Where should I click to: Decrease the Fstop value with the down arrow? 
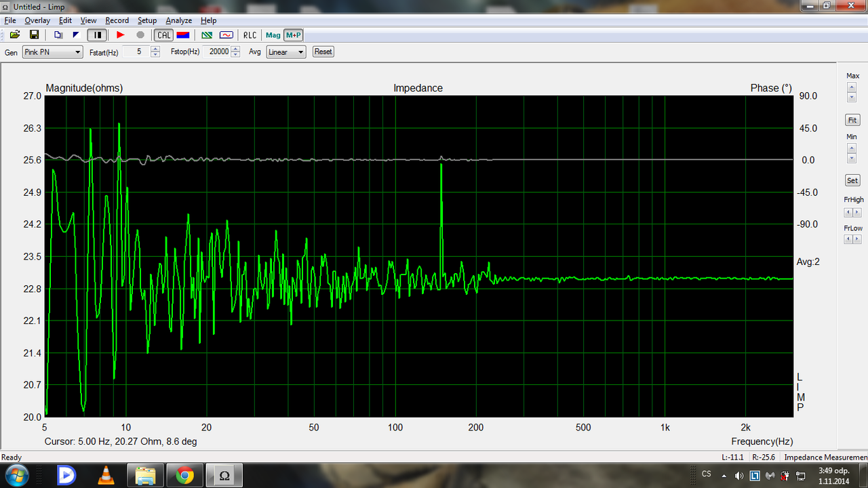click(x=235, y=55)
